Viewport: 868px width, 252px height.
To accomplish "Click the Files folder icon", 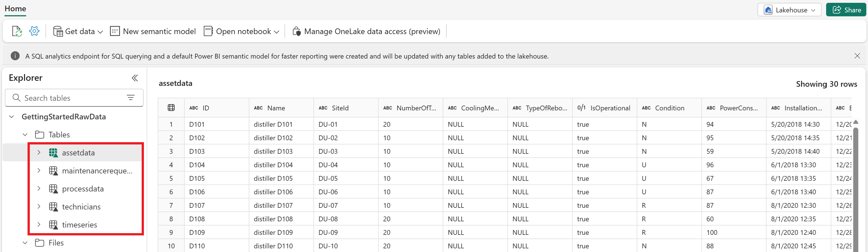I will (40, 242).
